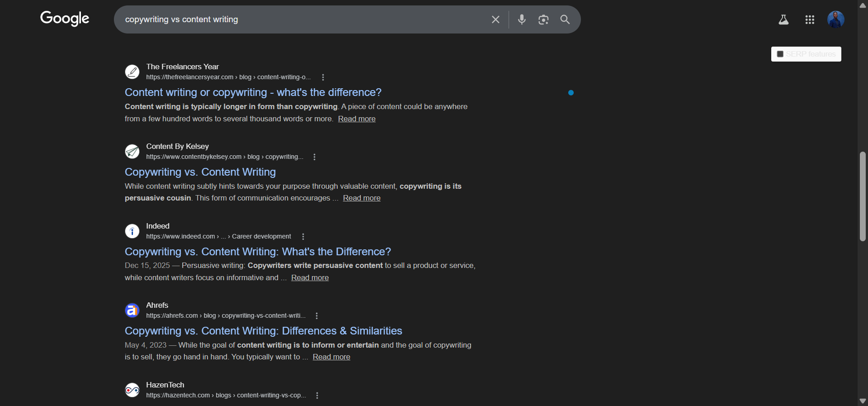This screenshot has width=868, height=406.
Task: Open options menu for The Freelancers Year result
Action: point(323,77)
